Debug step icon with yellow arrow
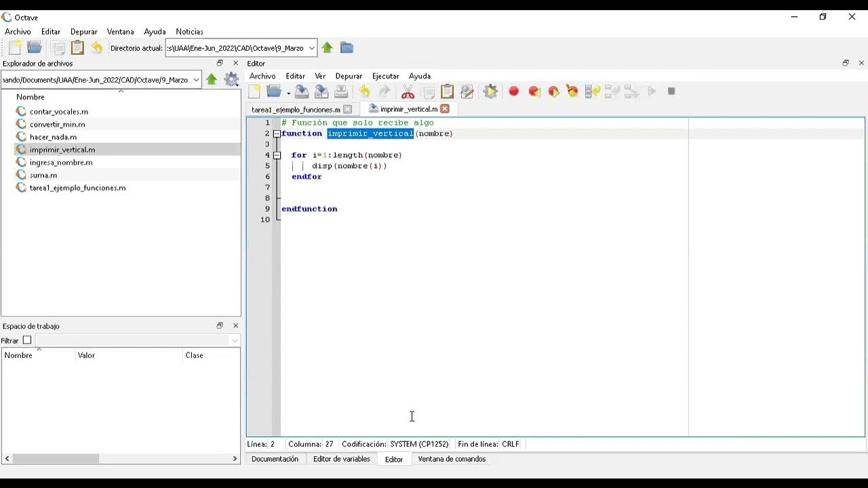The width and height of the screenshot is (868, 488). tap(593, 91)
